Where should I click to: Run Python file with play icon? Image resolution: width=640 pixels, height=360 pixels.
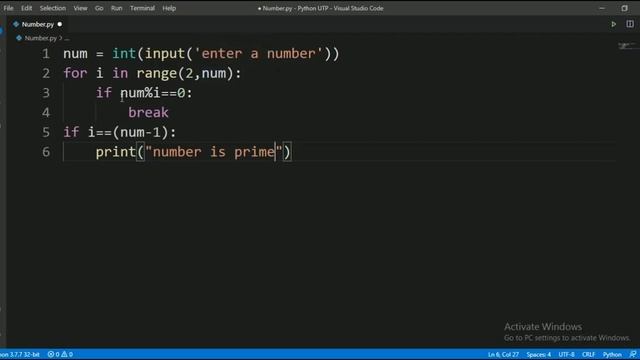(x=613, y=24)
